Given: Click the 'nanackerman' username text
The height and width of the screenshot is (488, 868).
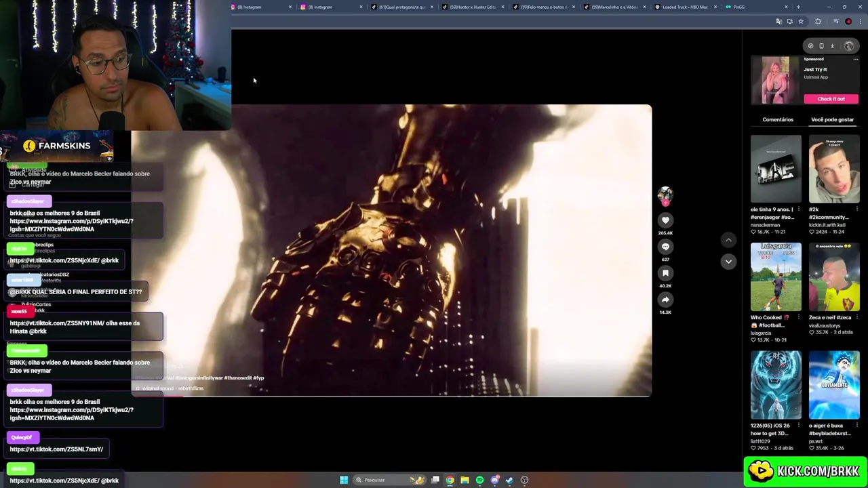Looking at the screenshot, I should 765,224.
